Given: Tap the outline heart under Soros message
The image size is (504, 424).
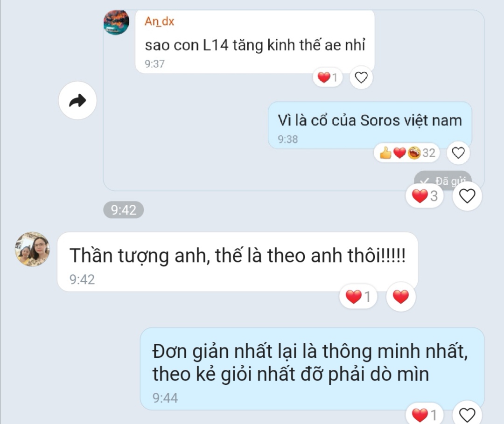Looking at the screenshot, I should (x=458, y=153).
